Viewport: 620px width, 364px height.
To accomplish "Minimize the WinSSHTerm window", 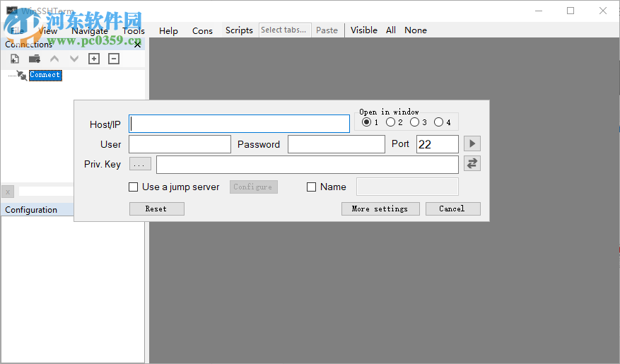I will click(x=539, y=11).
